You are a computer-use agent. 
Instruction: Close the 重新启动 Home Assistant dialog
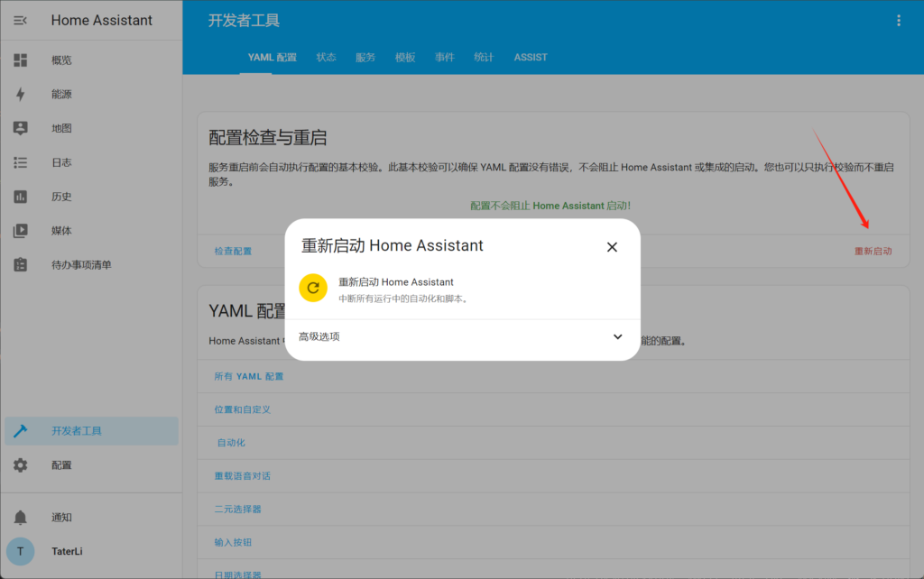pyautogui.click(x=613, y=247)
